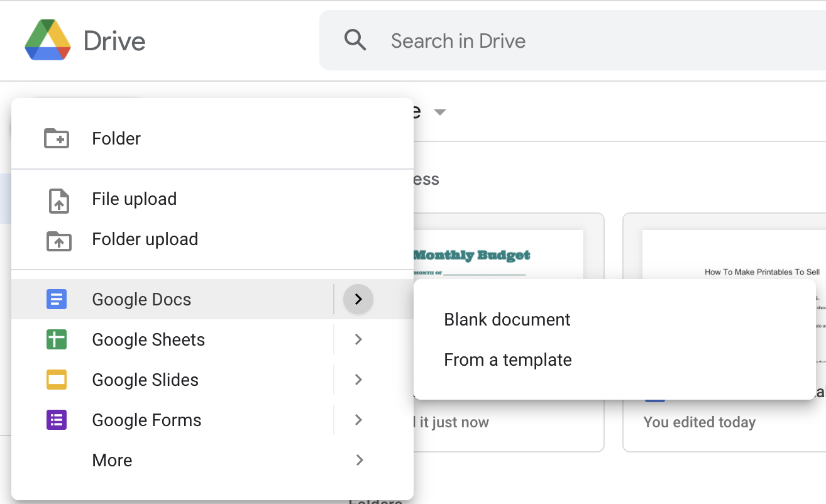
Task: Open How To Make Printables thumbnail
Action: 734,254
